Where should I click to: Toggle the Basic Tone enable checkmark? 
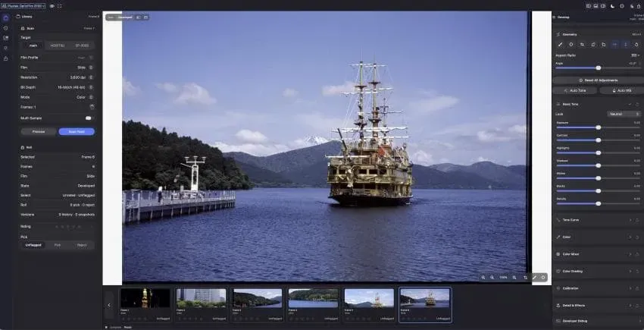coord(630,104)
